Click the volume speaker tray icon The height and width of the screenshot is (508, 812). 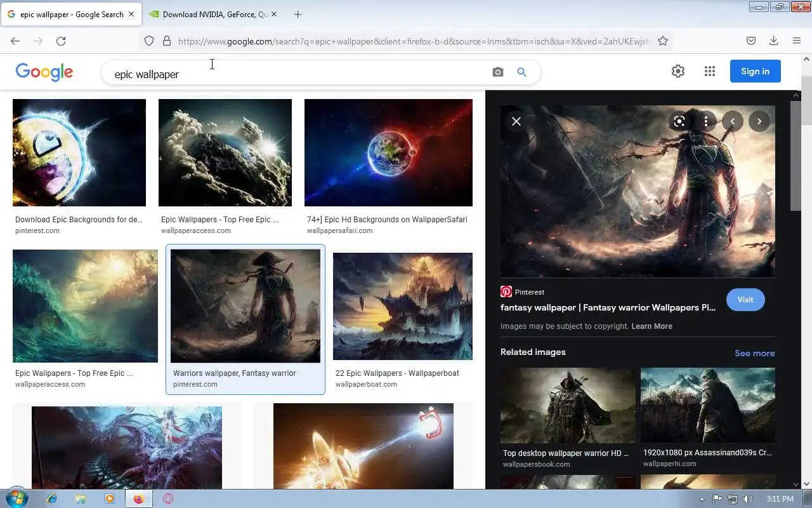tap(748, 499)
